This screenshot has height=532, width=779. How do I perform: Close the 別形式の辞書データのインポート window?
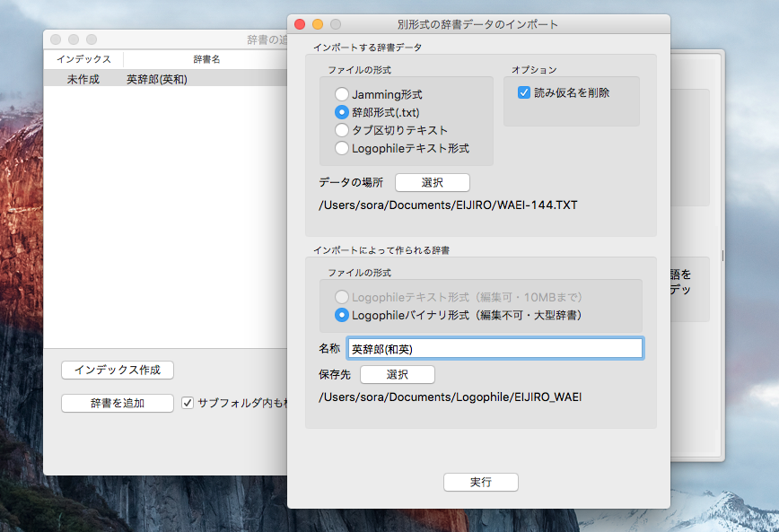(300, 24)
